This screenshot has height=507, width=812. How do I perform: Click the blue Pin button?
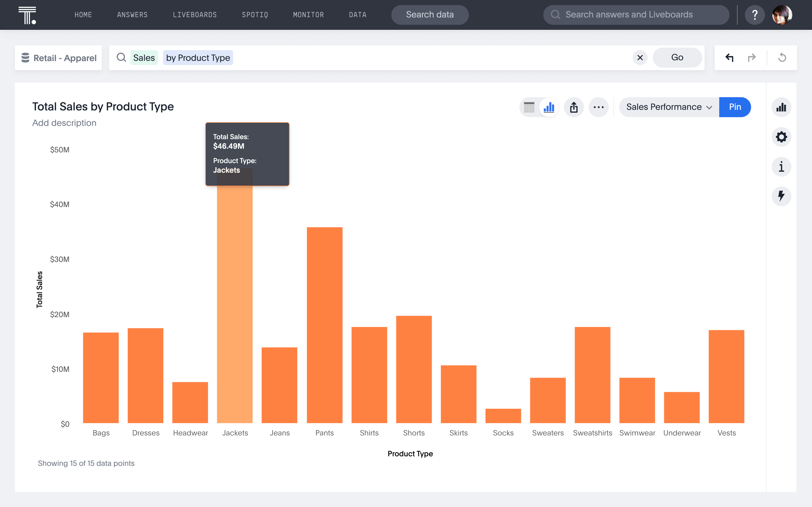735,107
